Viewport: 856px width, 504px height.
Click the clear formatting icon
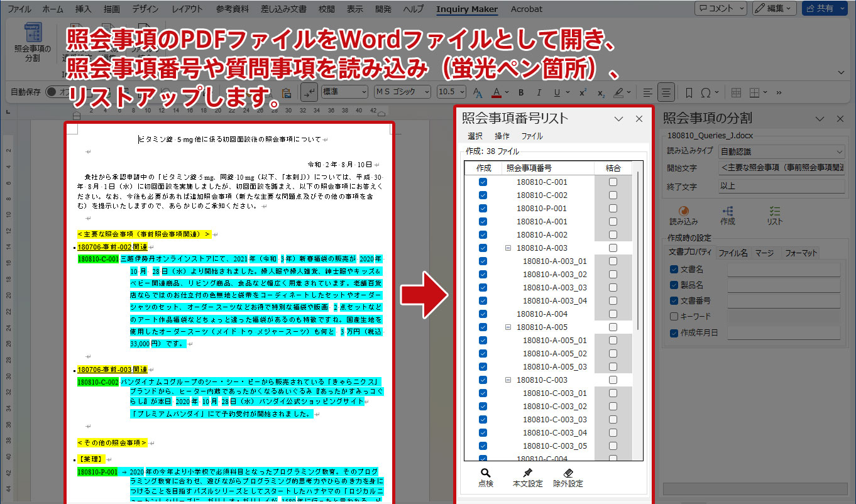[478, 92]
